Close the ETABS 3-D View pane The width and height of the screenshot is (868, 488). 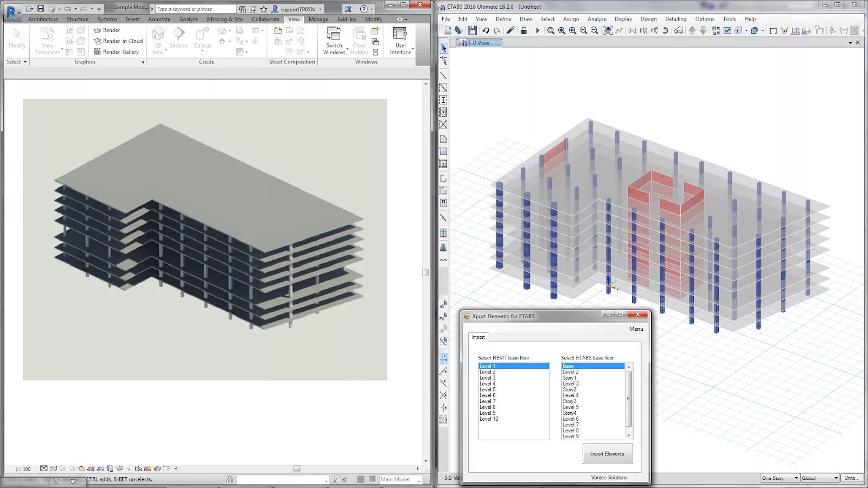pyautogui.click(x=858, y=43)
